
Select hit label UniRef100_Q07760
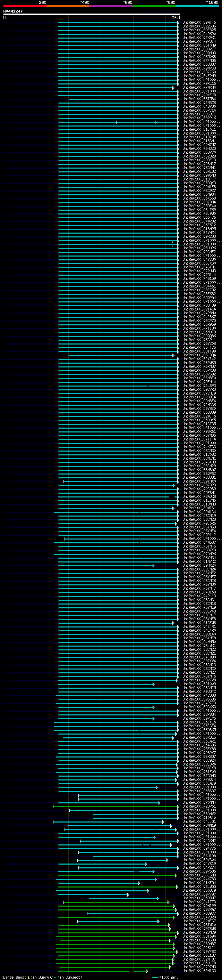(x=199, y=72)
